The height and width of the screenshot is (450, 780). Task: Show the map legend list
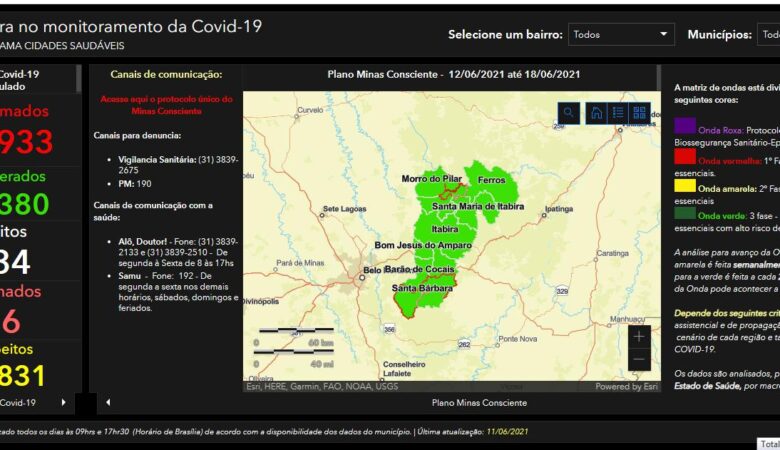(618, 113)
